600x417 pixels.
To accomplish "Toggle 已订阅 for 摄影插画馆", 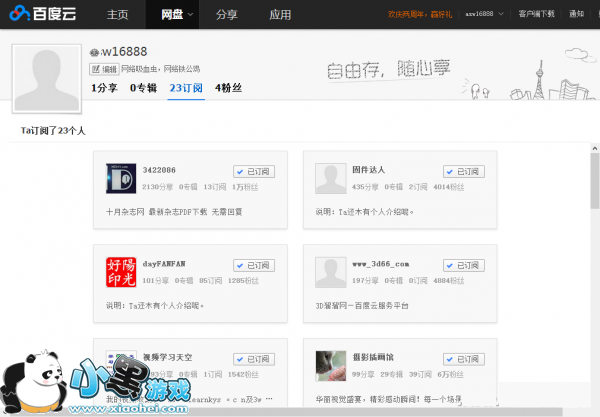I will (x=464, y=359).
